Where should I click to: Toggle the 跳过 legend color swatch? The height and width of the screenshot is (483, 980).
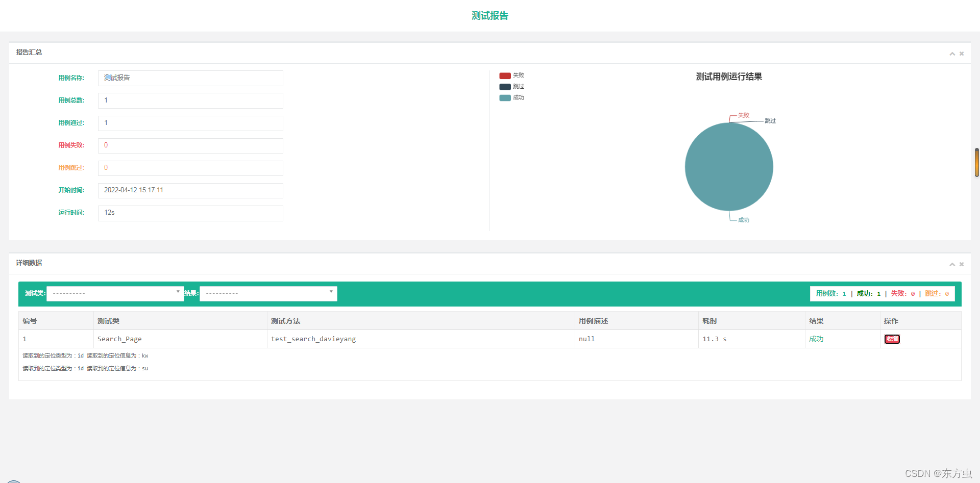pos(505,87)
